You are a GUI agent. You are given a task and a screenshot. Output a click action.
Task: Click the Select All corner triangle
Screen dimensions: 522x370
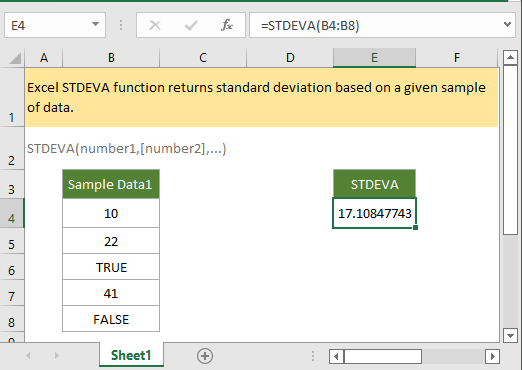[x=15, y=58]
